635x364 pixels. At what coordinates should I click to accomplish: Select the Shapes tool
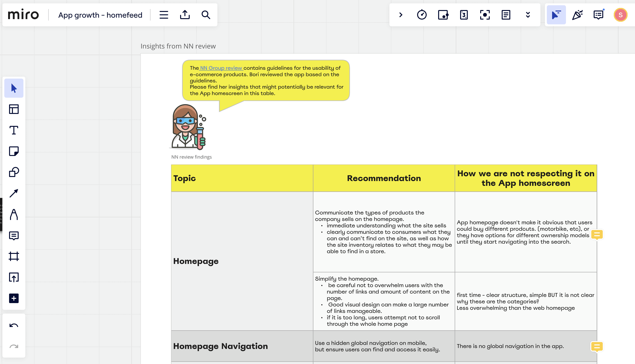[x=14, y=172]
